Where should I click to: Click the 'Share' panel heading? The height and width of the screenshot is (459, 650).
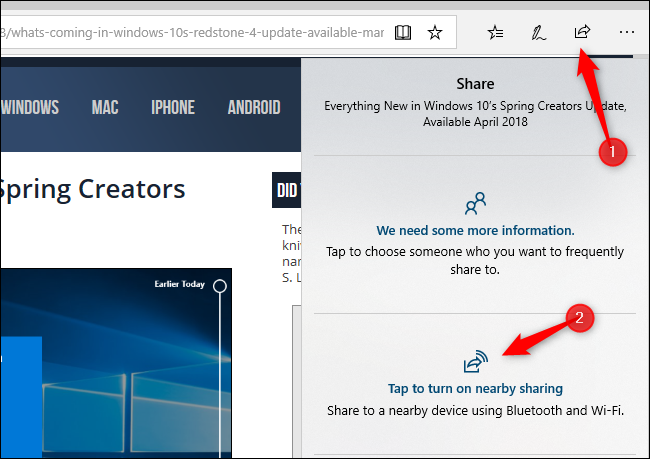tap(475, 84)
